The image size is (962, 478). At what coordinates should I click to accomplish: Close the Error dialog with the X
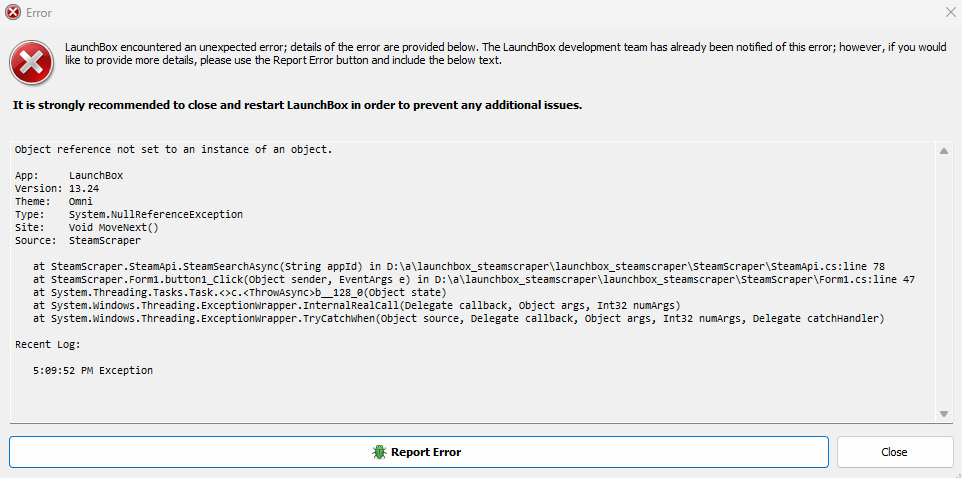(x=948, y=12)
